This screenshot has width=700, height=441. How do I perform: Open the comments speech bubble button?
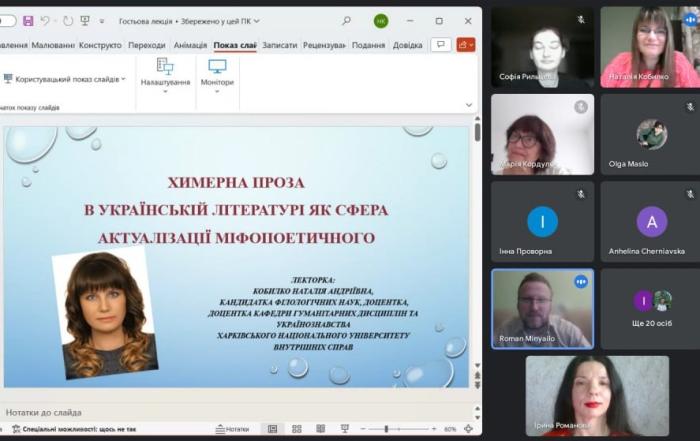click(x=441, y=45)
